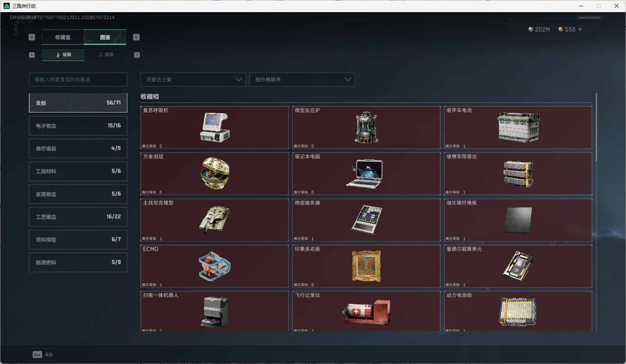Switch to the 收藏室 tab

pos(63,37)
